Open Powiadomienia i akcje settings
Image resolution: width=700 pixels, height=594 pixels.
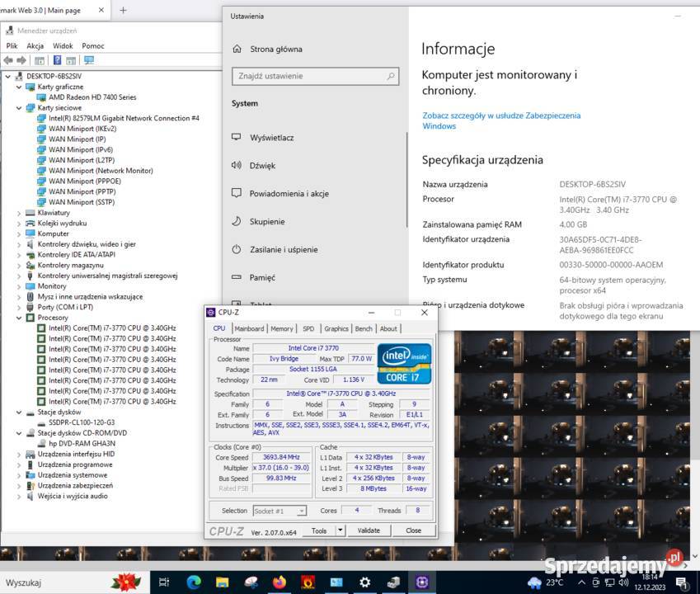[289, 193]
